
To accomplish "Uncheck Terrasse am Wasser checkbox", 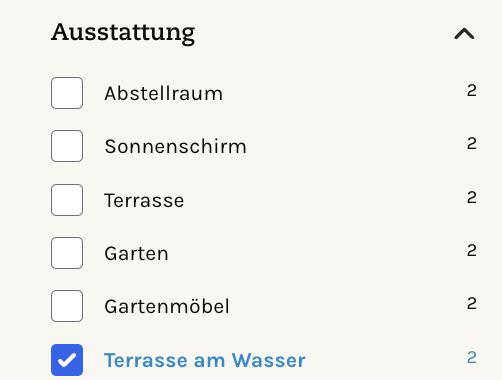I will pos(67,360).
